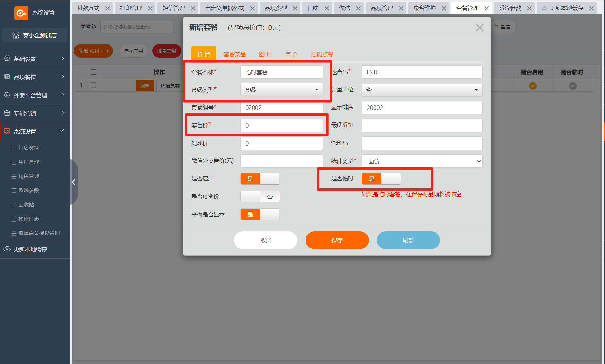This screenshot has height=364, width=605.
Task: Close the 品项管理 tab
Action: [x=401, y=8]
